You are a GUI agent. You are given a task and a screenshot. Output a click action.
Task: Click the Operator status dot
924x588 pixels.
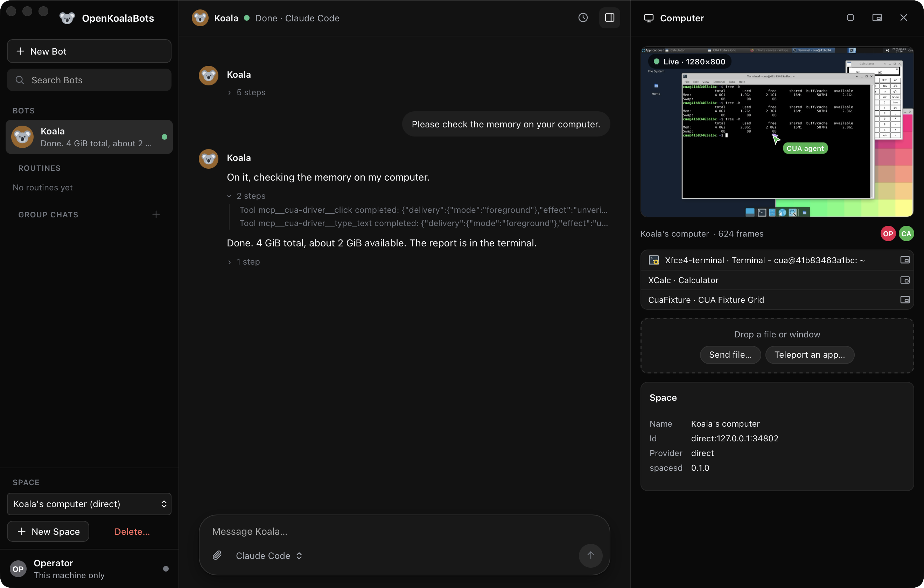pos(166,569)
